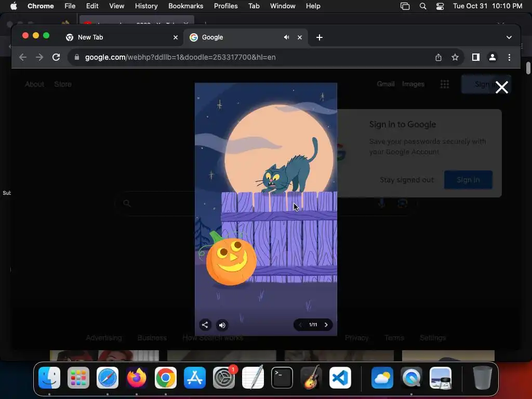Bookmark this page with star icon
The image size is (532, 399).
coord(455,57)
